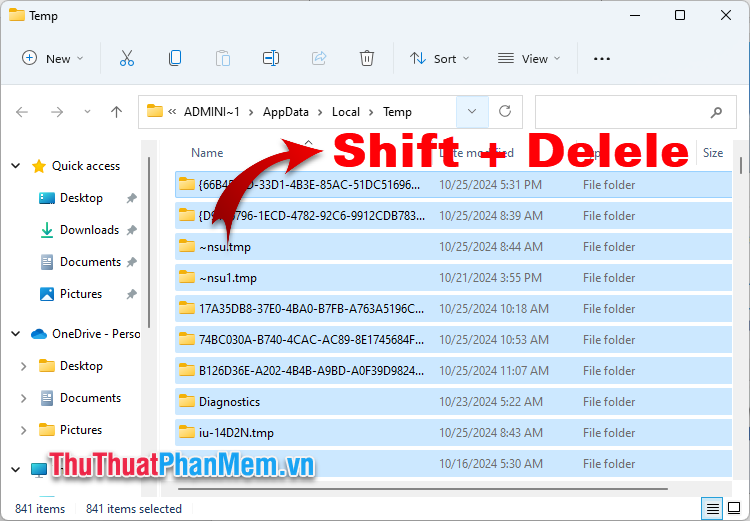Viewport: 750px width, 521px height.
Task: Click inside the search box
Action: pos(635,112)
